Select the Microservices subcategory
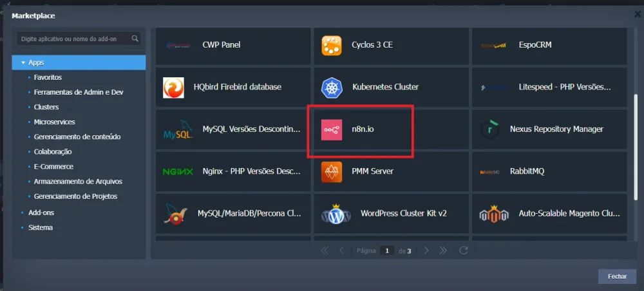 point(54,122)
